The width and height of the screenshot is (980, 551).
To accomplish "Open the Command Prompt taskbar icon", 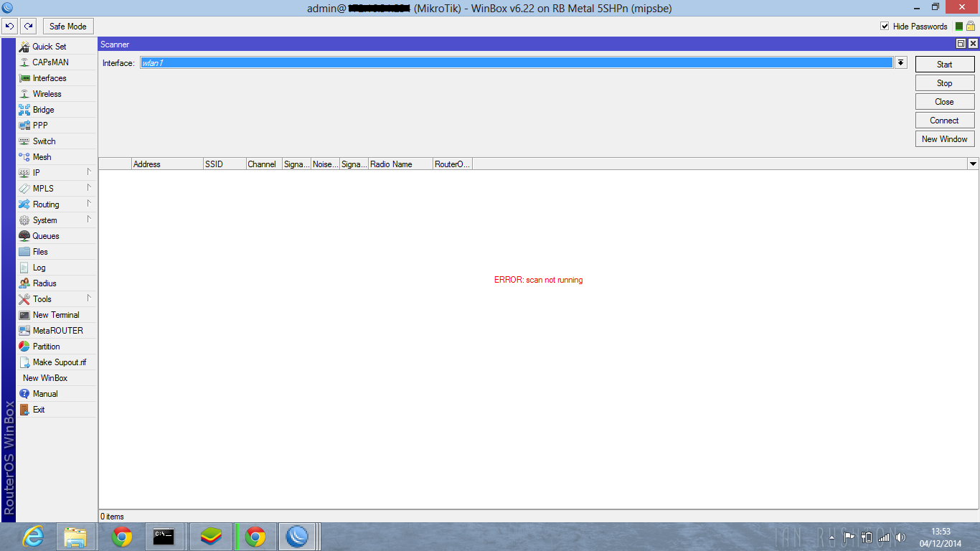I will 164,537.
